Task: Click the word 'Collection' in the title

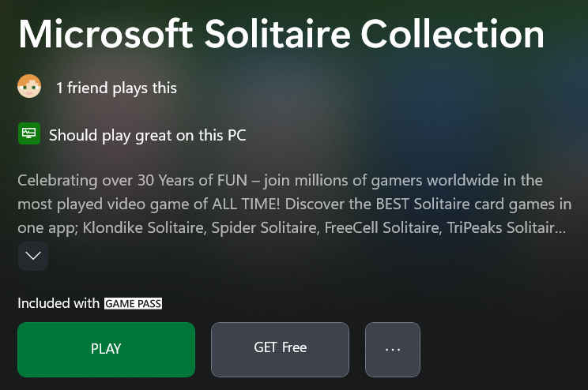Action: (x=453, y=34)
